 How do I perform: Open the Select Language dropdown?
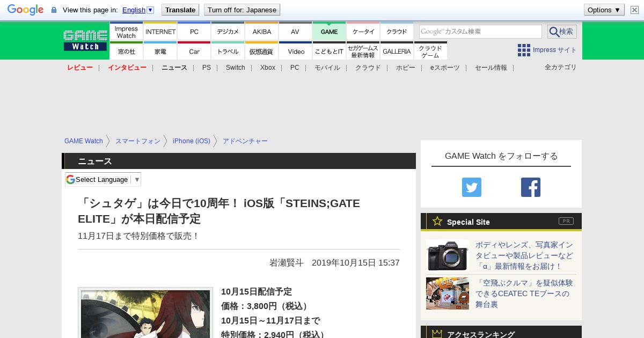pyautogui.click(x=103, y=179)
